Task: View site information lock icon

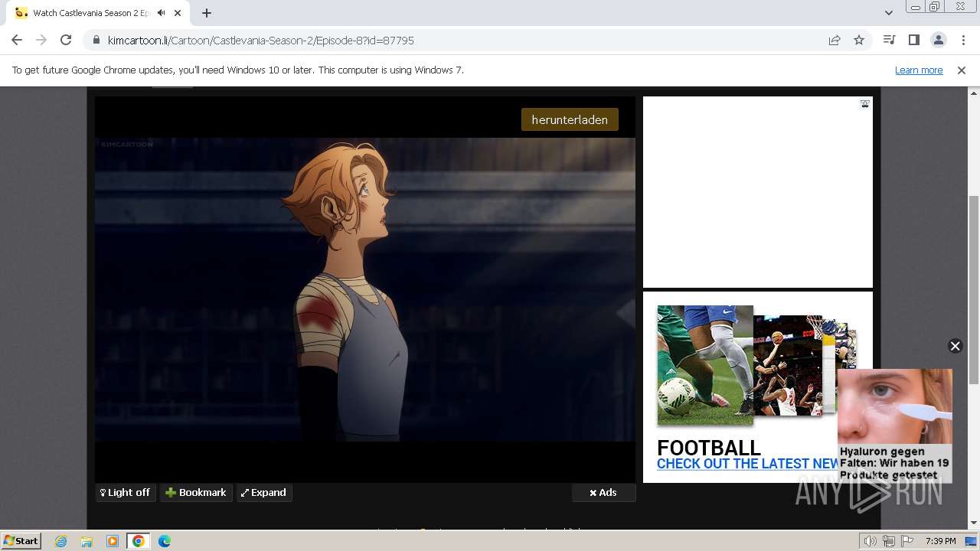Action: 96,40
